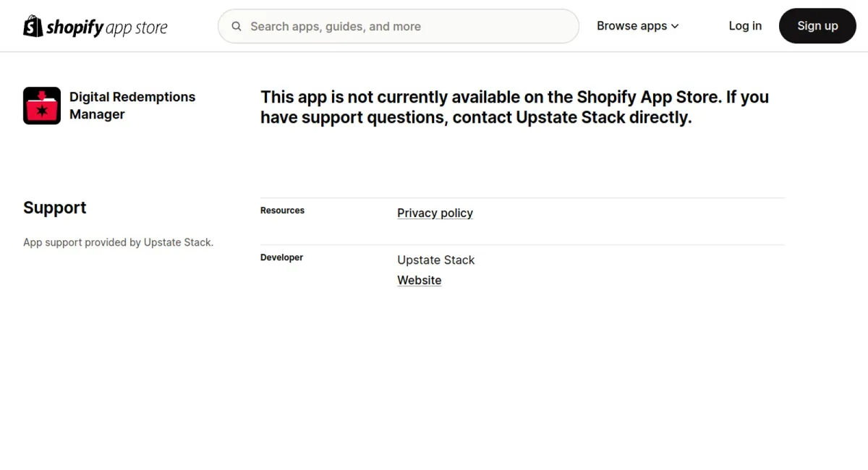Click the app not available notice heading
The image size is (868, 470).
click(514, 107)
